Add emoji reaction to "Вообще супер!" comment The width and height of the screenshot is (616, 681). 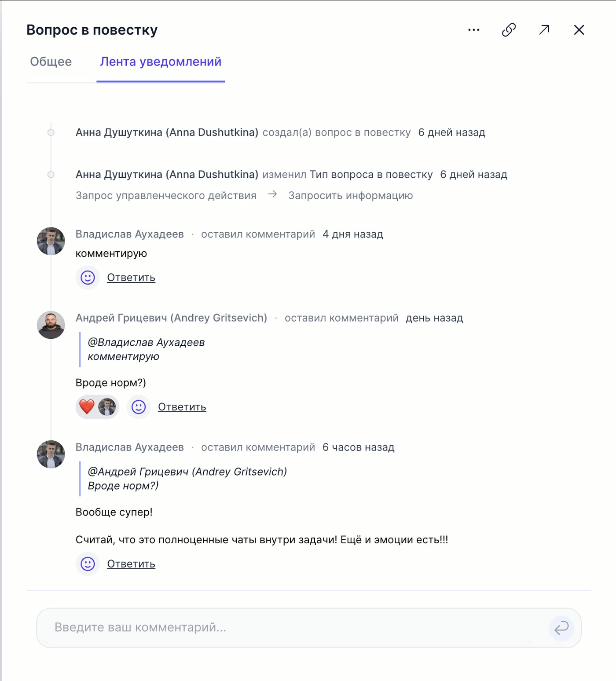pyautogui.click(x=88, y=564)
